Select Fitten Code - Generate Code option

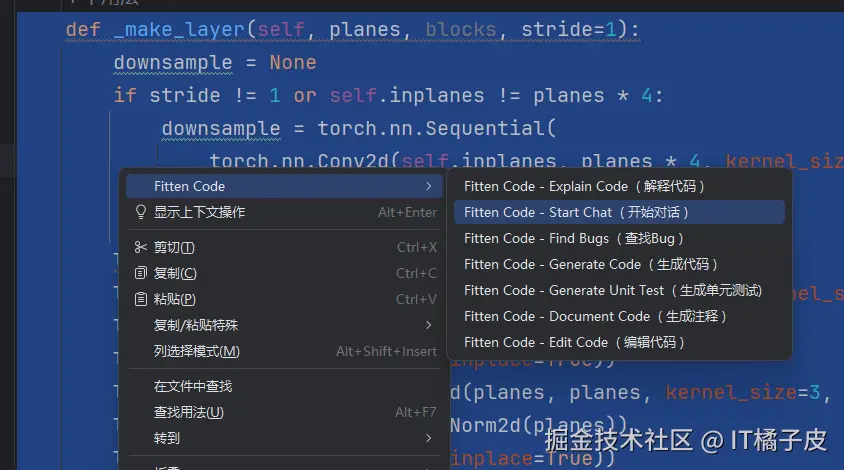click(x=619, y=264)
